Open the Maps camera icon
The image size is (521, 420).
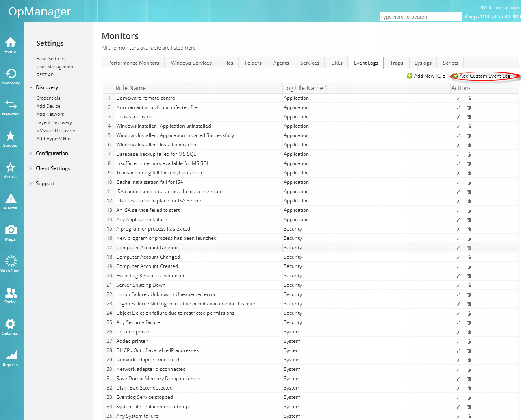pyautogui.click(x=11, y=233)
